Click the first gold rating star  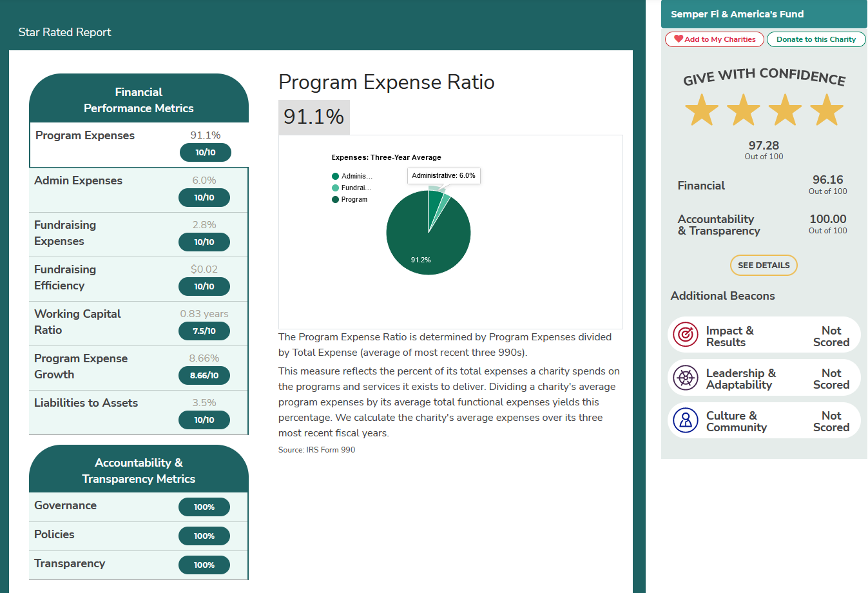click(x=701, y=110)
